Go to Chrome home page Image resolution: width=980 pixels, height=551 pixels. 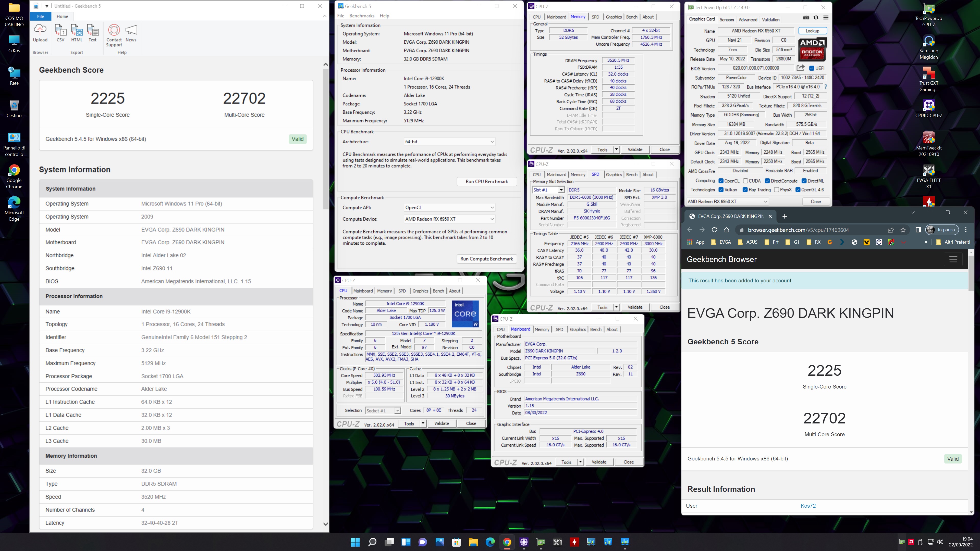727,230
